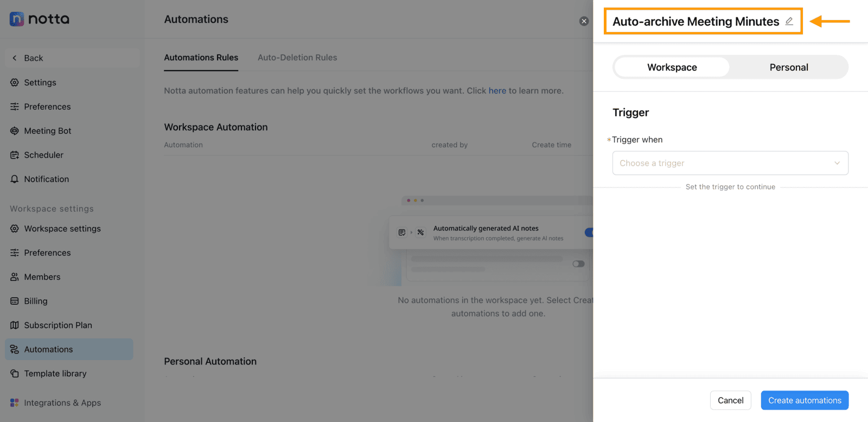
Task: Click the Workspace Automation heading
Action: (216, 127)
